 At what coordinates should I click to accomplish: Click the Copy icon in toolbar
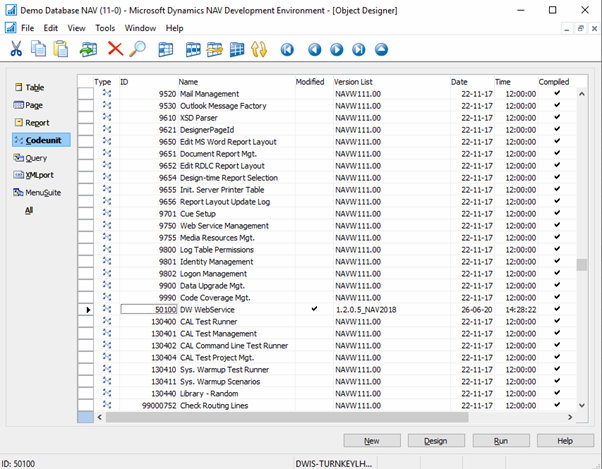[x=39, y=48]
